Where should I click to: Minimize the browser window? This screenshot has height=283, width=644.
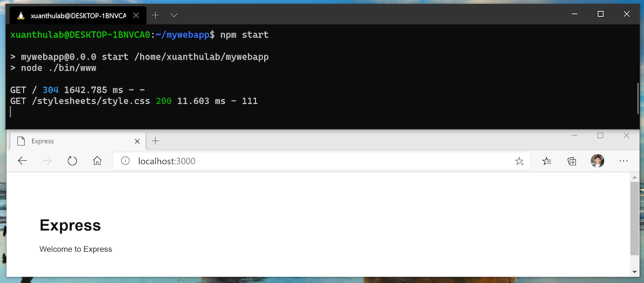[575, 136]
